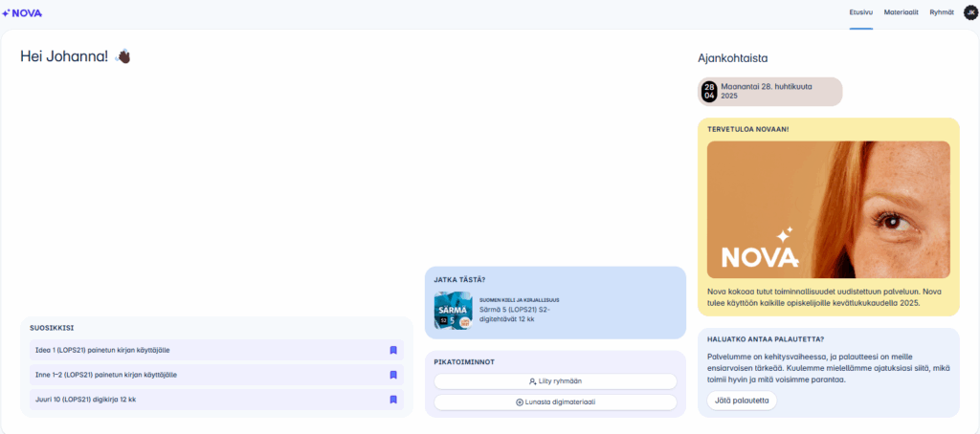Open the Ryhmät tab
The width and height of the screenshot is (980, 434).
942,12
